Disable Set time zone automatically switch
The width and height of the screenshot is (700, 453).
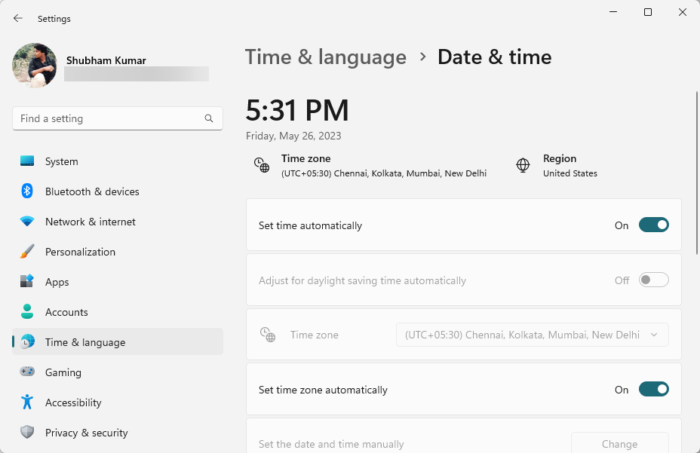coord(653,389)
